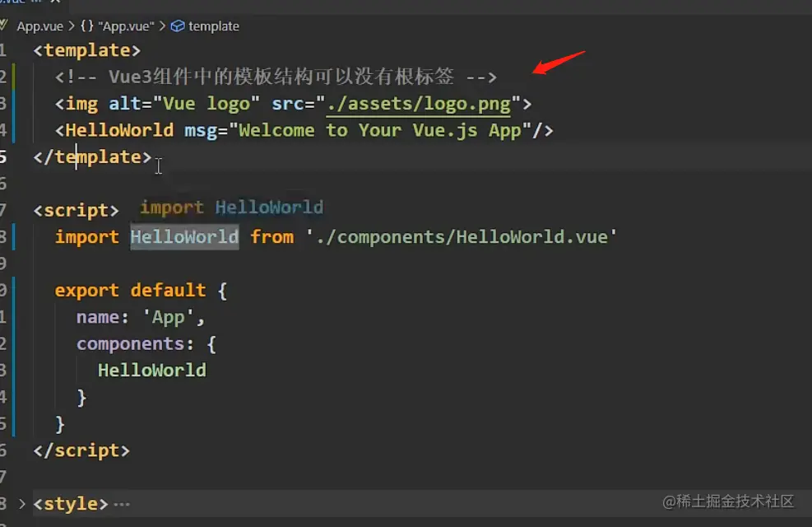Click the curly braces breadcrumb icon
The image size is (812, 527).
87,26
